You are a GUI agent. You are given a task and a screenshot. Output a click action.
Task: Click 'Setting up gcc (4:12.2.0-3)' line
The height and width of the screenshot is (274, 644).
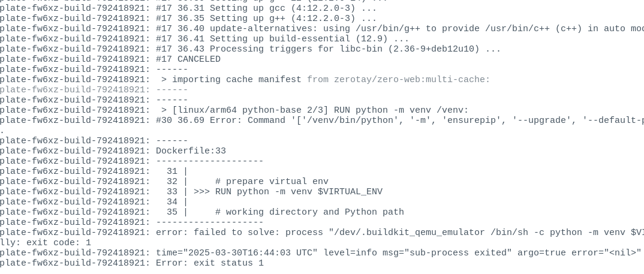[293, 8]
